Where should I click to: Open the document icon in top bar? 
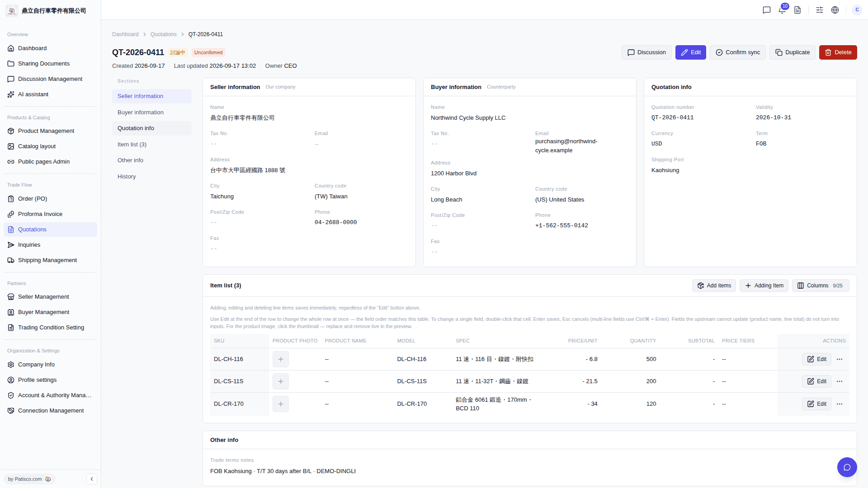(797, 10)
